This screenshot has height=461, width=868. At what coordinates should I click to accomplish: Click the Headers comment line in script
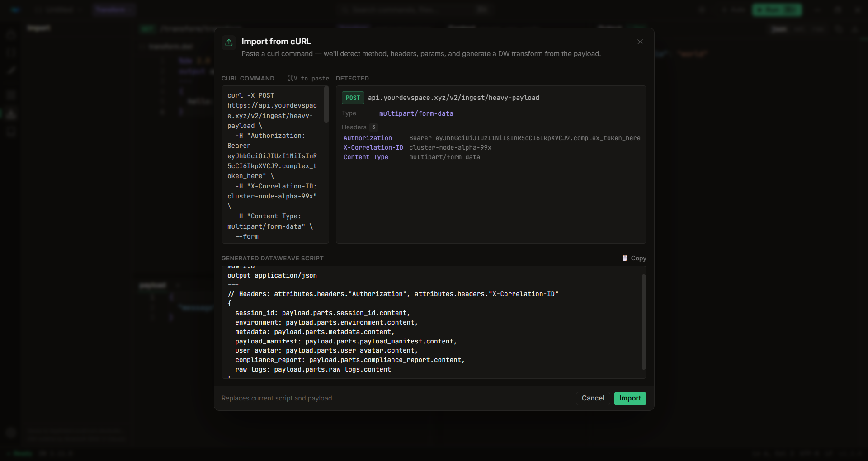tap(393, 294)
